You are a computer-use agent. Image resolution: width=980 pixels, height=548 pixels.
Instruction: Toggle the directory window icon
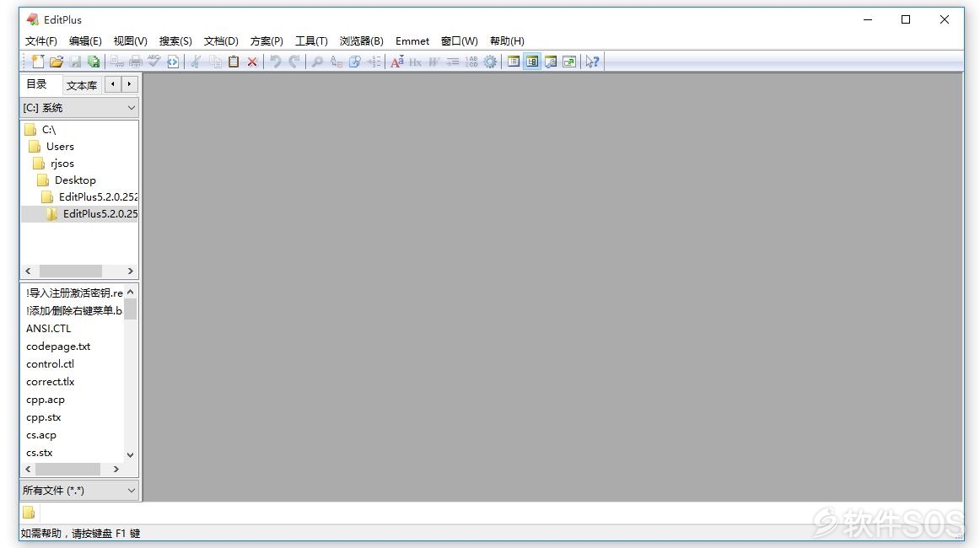click(x=513, y=62)
